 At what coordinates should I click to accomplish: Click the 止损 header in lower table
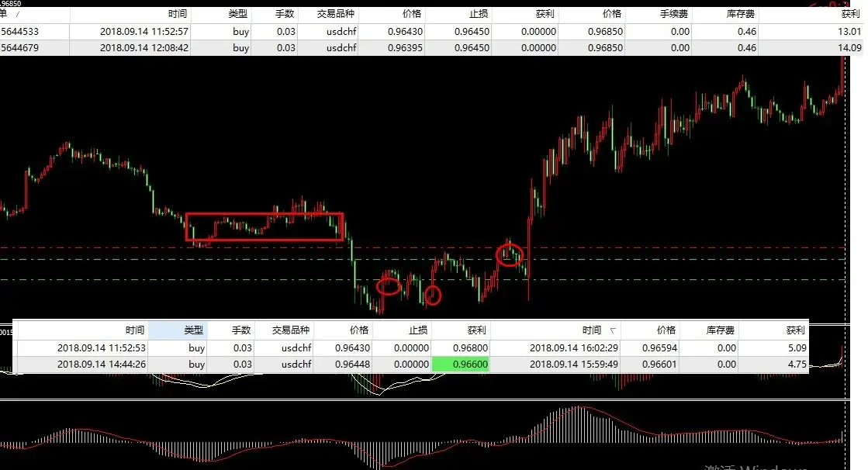pos(418,330)
